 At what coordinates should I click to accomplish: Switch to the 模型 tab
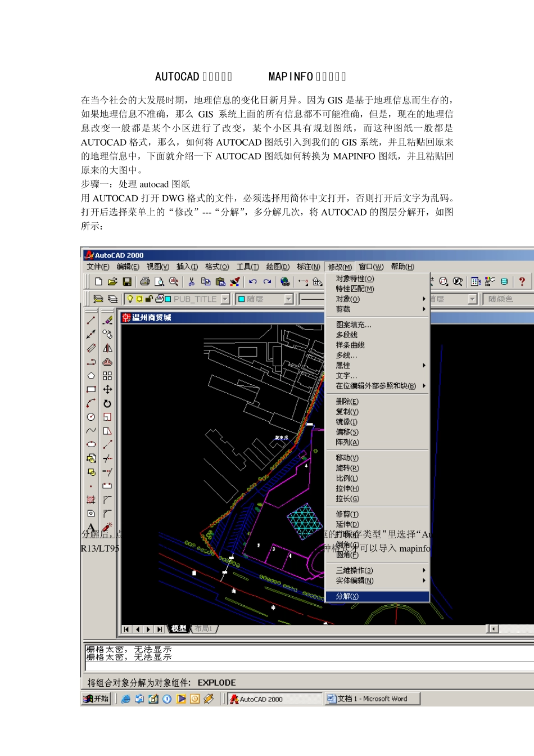(179, 628)
